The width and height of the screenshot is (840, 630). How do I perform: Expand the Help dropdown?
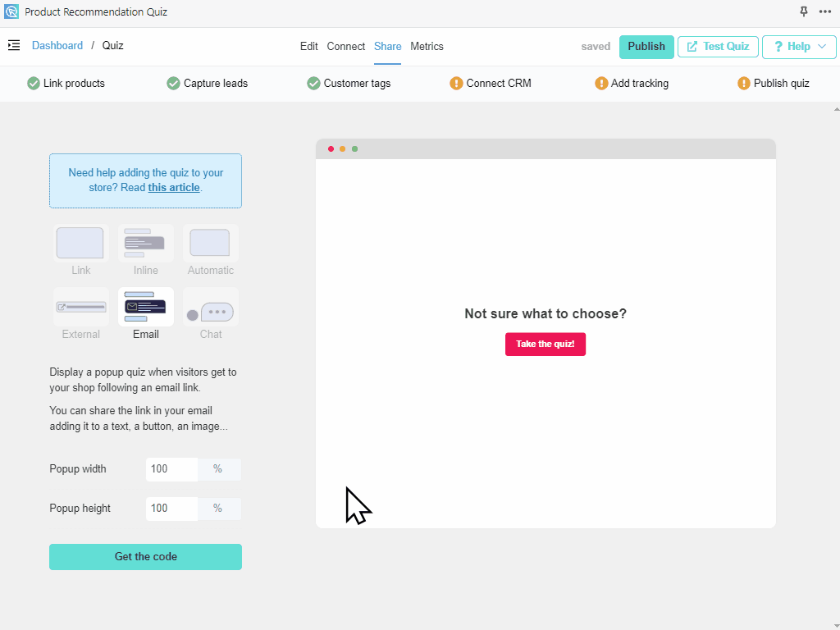click(x=799, y=47)
